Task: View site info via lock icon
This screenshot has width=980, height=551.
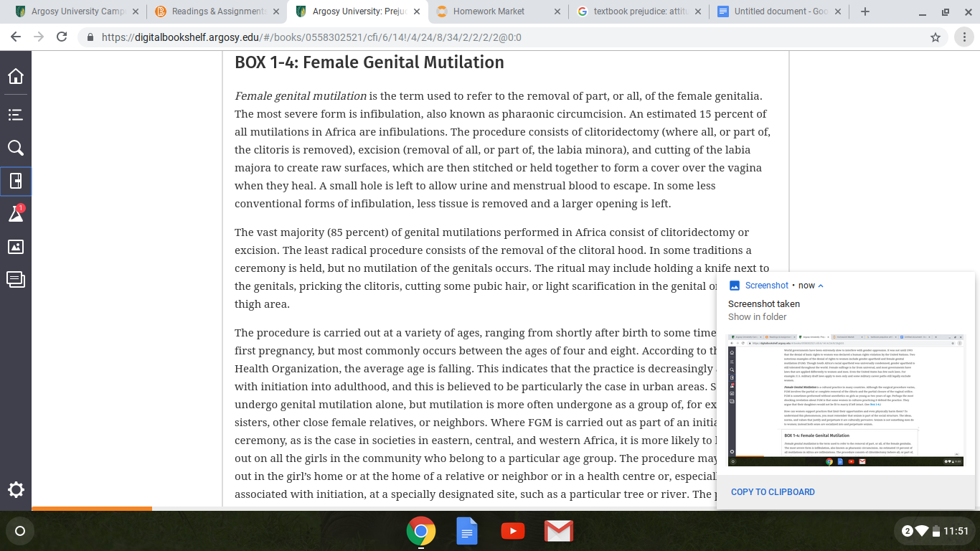Action: click(x=90, y=37)
